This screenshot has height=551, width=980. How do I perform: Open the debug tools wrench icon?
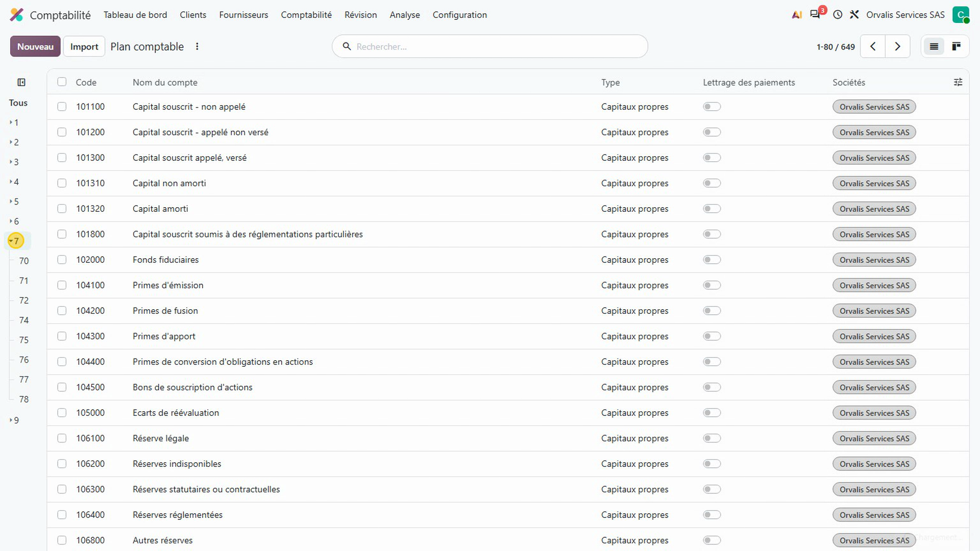pyautogui.click(x=854, y=15)
